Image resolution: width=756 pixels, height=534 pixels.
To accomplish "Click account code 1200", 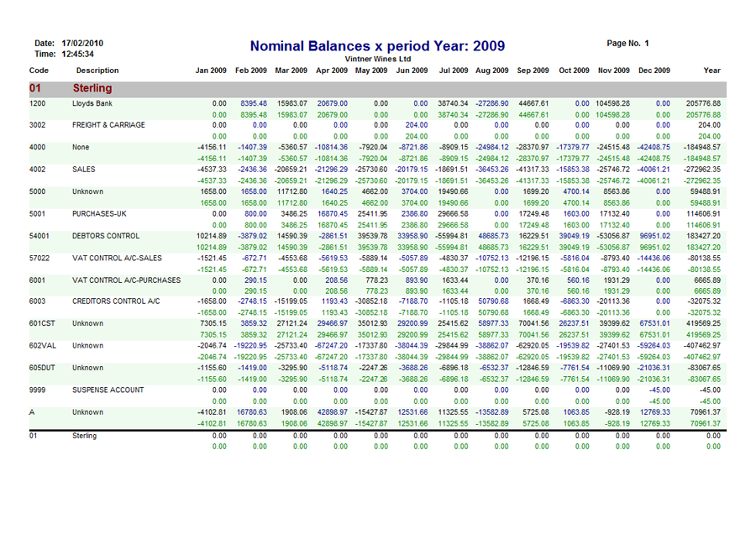I will pyautogui.click(x=37, y=103).
